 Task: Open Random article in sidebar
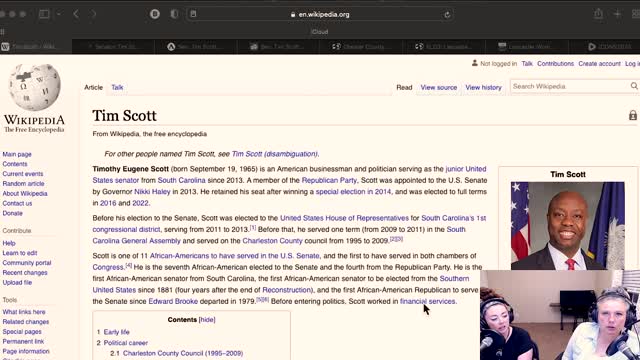[x=23, y=184]
